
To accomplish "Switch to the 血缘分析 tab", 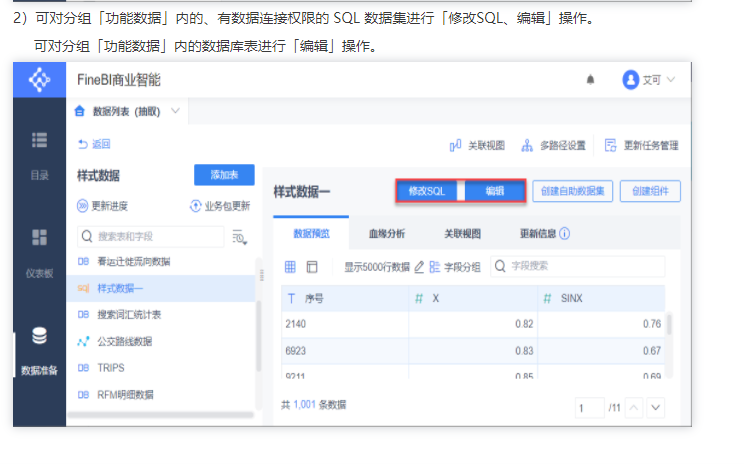I will pos(387,233).
